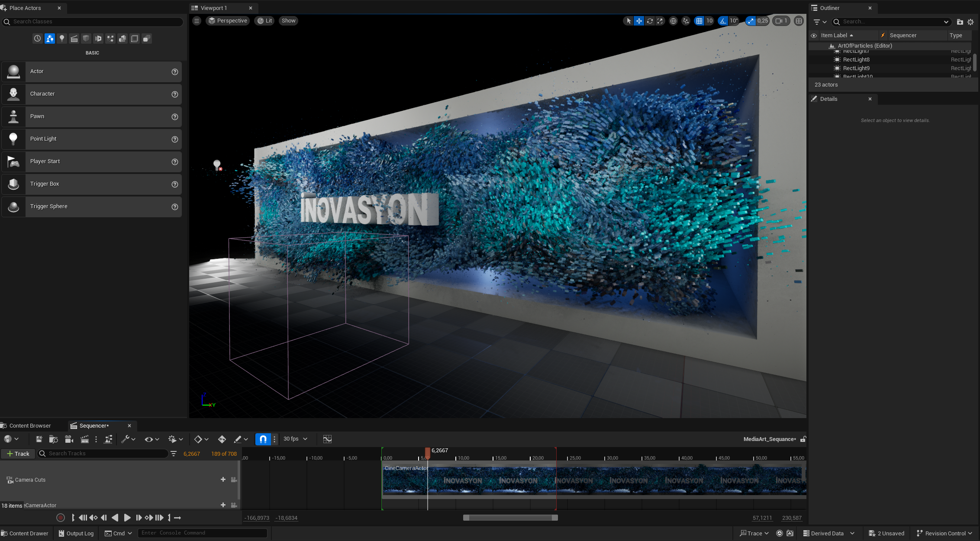Open viewport layout grid button
Viewport: 980px width, 541px height.
click(x=799, y=21)
